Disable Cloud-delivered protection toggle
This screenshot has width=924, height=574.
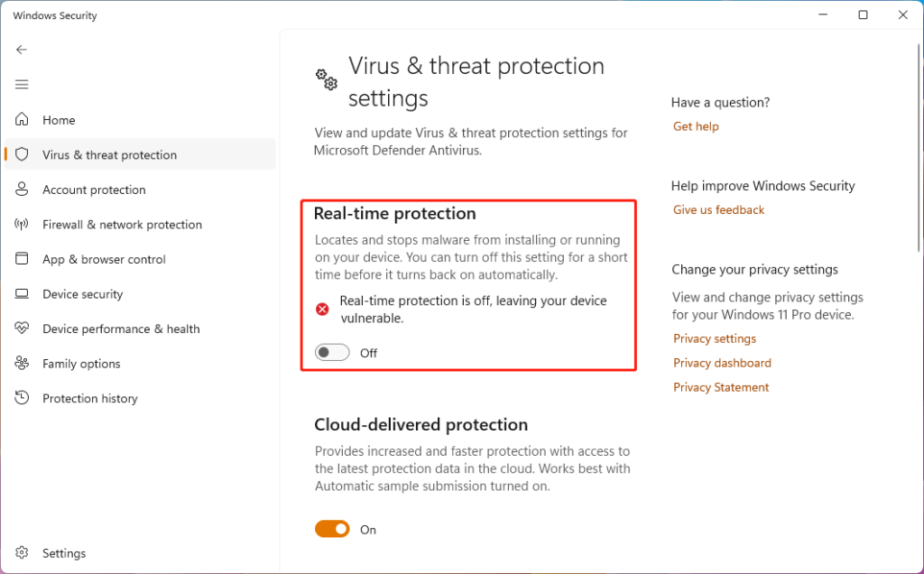coord(332,530)
